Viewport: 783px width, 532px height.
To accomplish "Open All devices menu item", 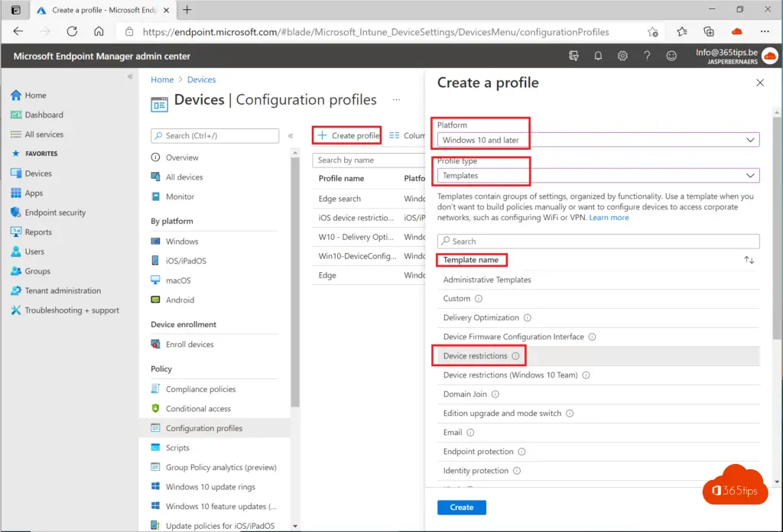I will pos(184,177).
